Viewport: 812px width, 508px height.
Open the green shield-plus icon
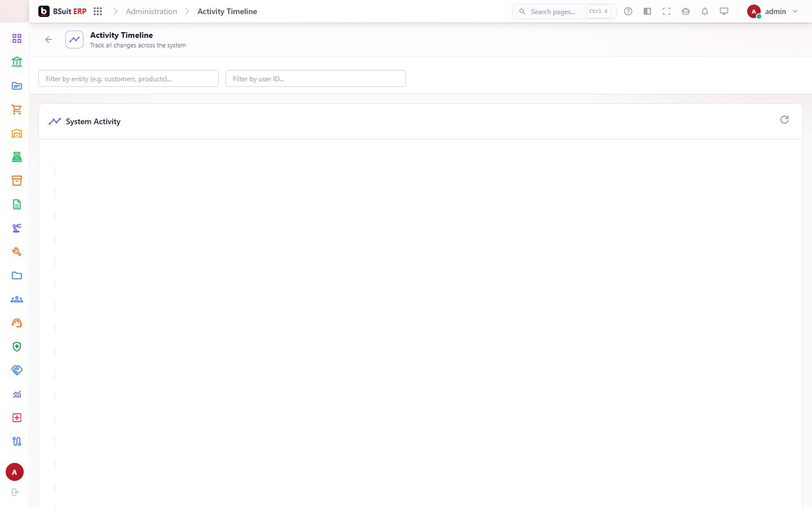tap(17, 347)
